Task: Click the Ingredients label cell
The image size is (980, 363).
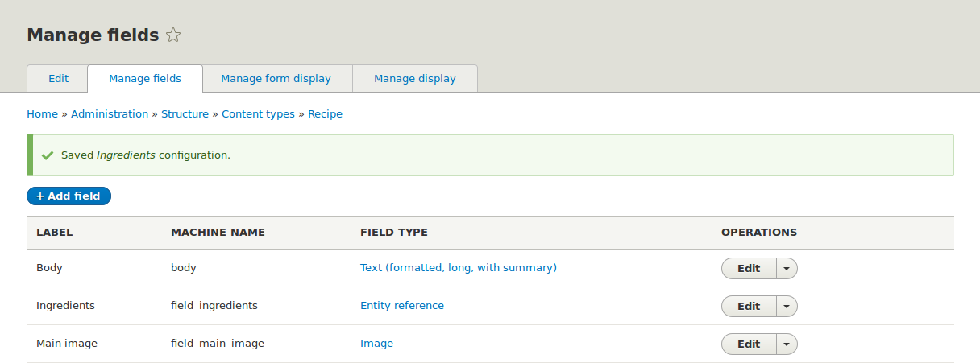Action: tap(65, 306)
